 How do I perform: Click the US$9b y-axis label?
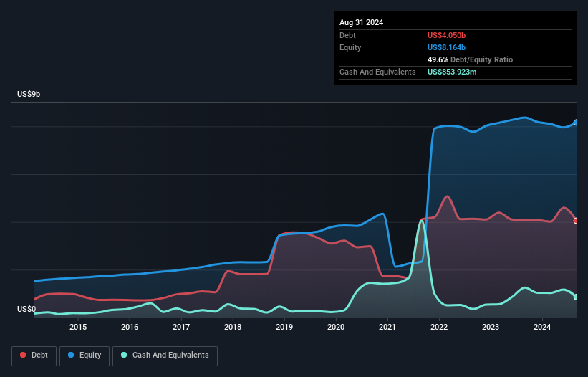29,94
